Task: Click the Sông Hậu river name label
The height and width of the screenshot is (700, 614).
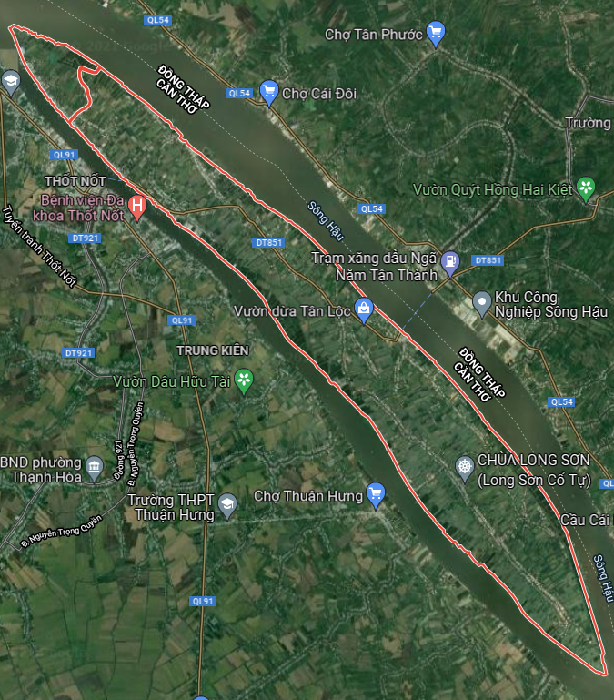Action: click(326, 221)
